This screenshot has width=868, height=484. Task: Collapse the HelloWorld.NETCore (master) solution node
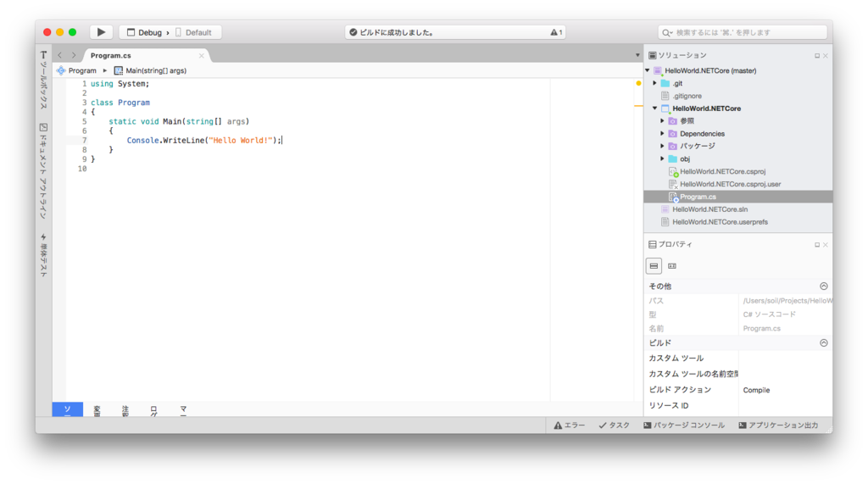coord(647,70)
